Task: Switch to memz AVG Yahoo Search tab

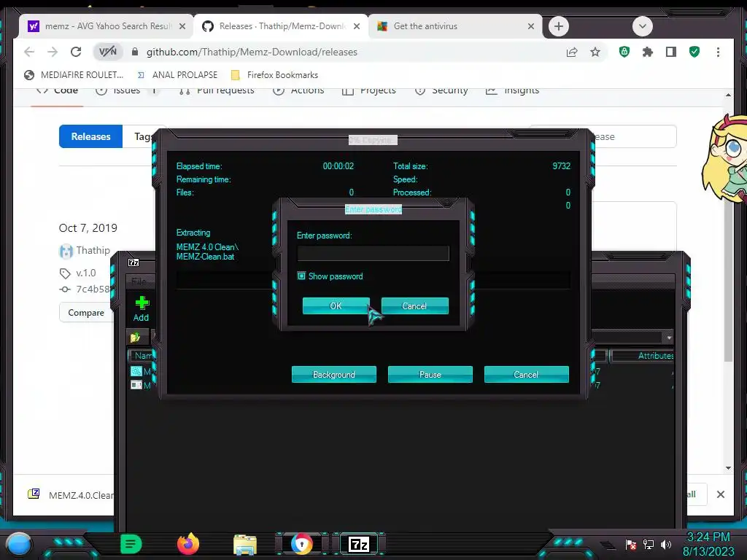Action: tap(107, 26)
